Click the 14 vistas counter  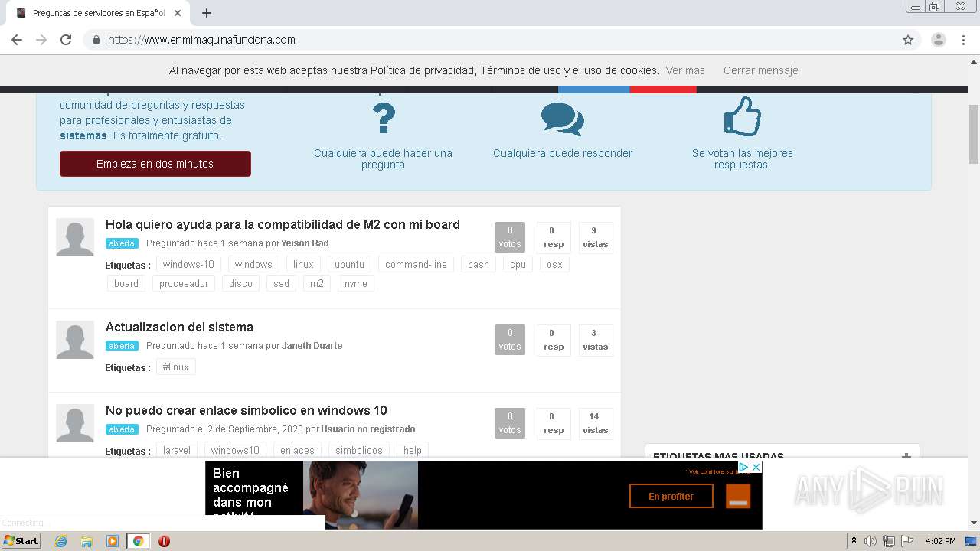595,423
